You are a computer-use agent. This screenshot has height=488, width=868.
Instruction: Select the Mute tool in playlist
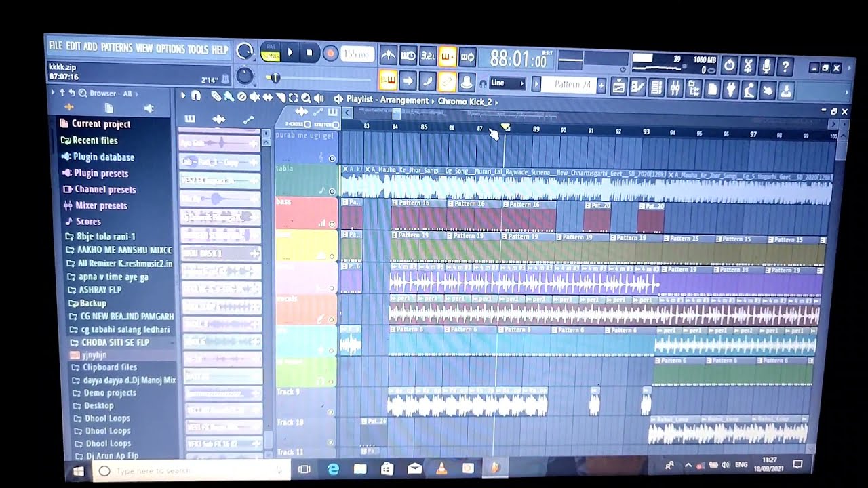(254, 97)
